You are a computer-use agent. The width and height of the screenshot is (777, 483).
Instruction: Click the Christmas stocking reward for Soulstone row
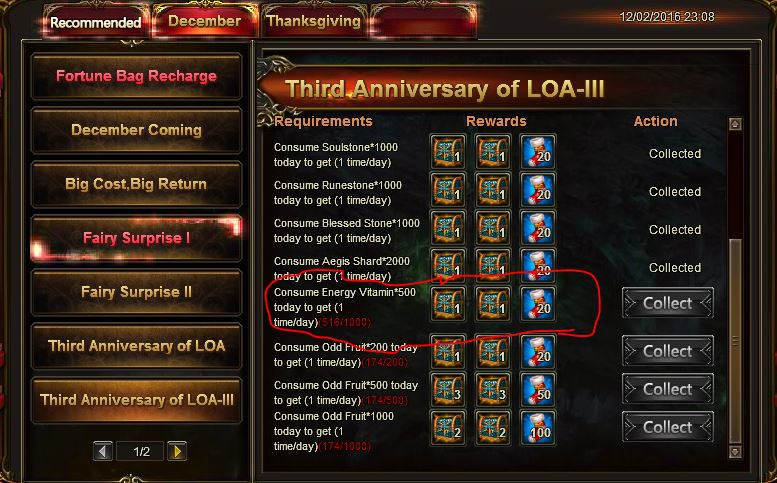538,152
